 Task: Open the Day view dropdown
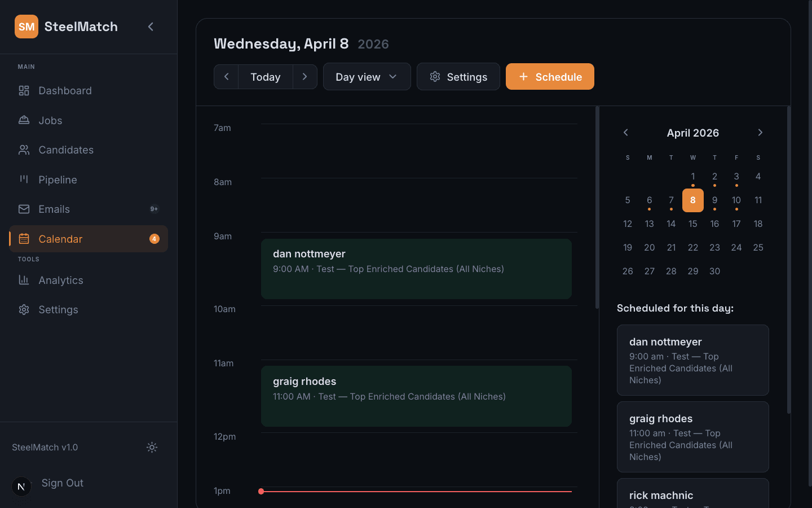coord(367,76)
